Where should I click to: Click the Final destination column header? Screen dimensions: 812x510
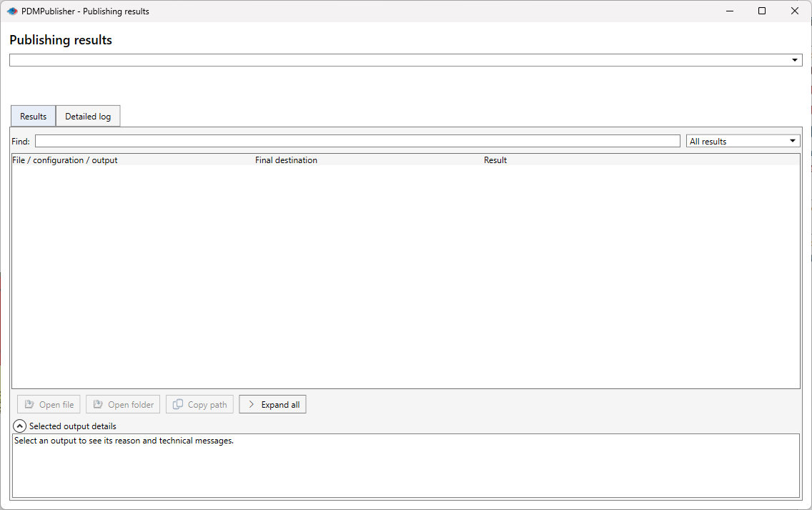click(286, 160)
